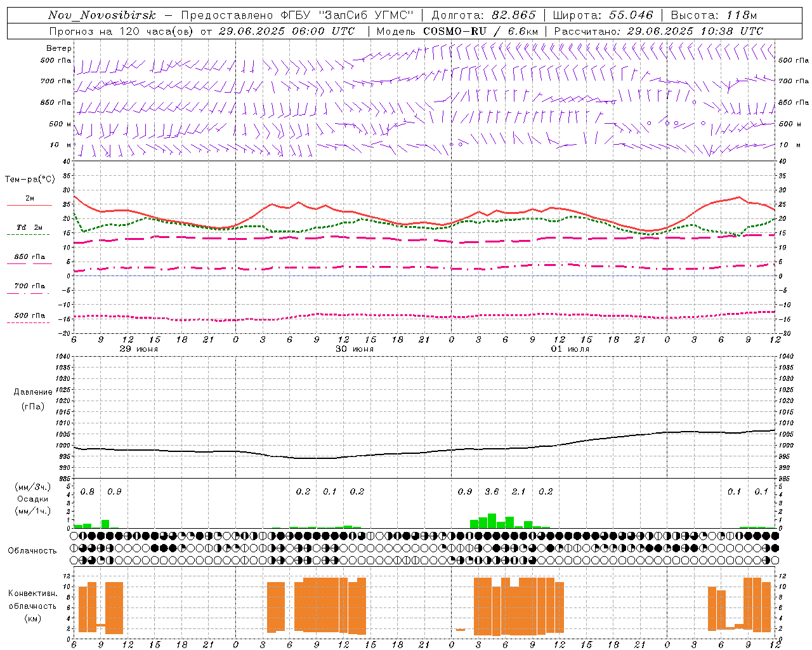Click the 30 июня date label
This screenshot has width=812, height=650.
pos(355,349)
